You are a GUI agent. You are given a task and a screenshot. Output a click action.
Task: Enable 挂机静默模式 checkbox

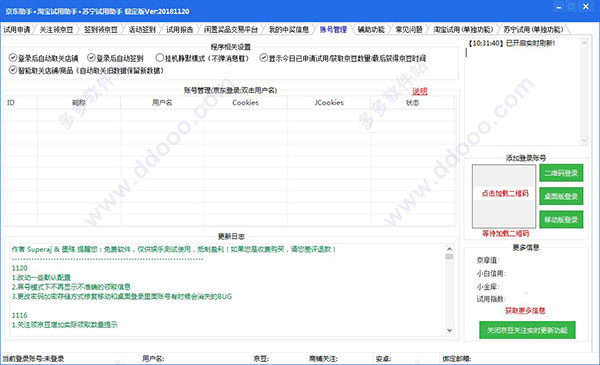(x=160, y=58)
